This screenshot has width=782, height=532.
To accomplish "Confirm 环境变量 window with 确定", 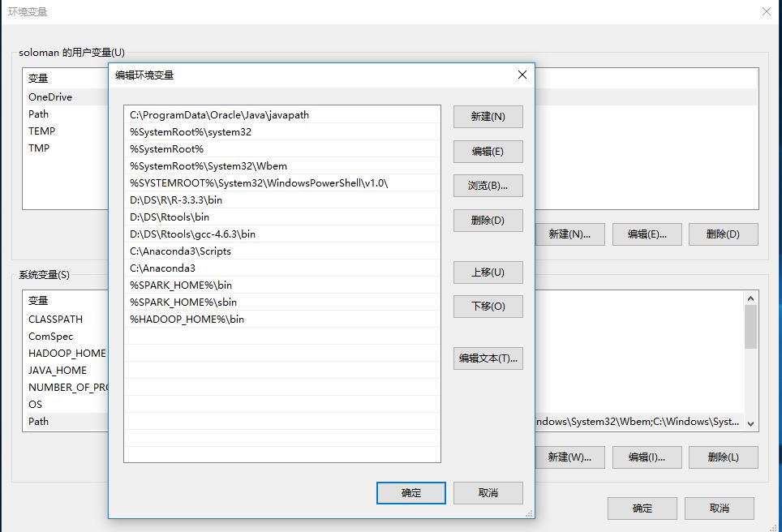I will 642,508.
